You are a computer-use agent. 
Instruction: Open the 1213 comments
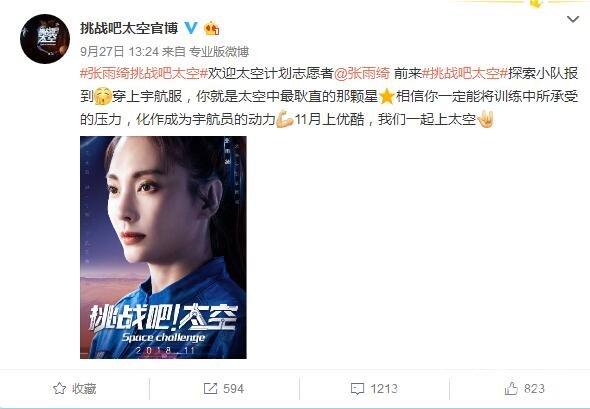[383, 389]
